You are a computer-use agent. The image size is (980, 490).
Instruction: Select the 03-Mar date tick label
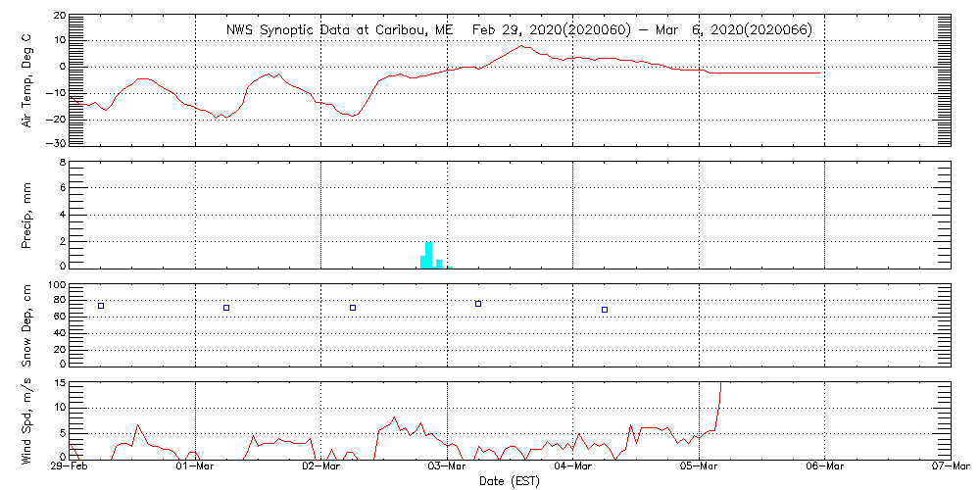[448, 468]
